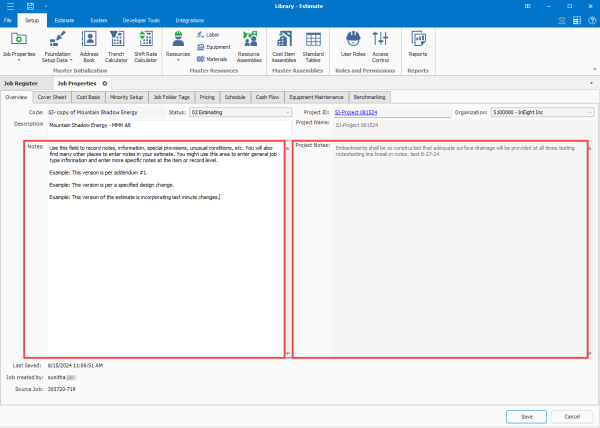Expand the Status dropdown
Viewport: 600px width, 428px height.
[x=285, y=113]
